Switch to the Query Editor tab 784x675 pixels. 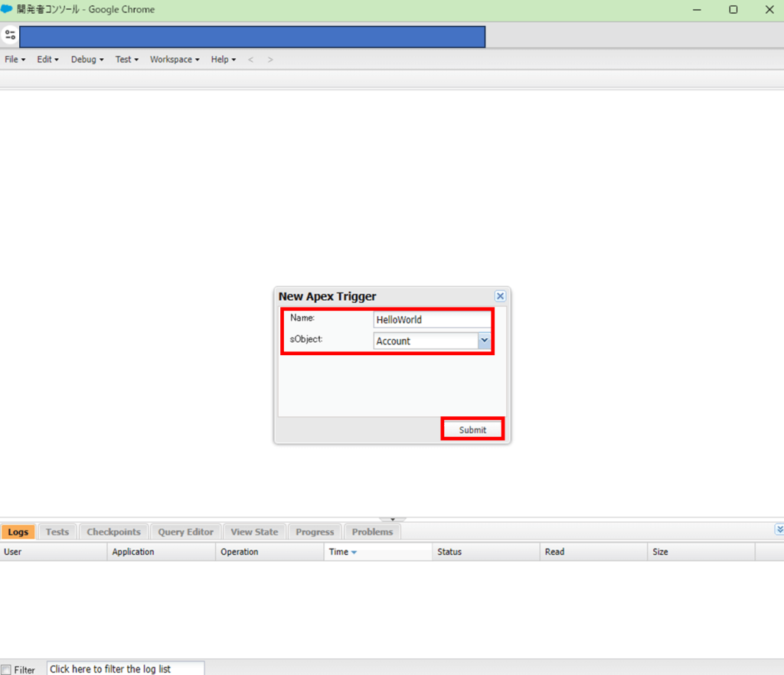pyautogui.click(x=185, y=532)
